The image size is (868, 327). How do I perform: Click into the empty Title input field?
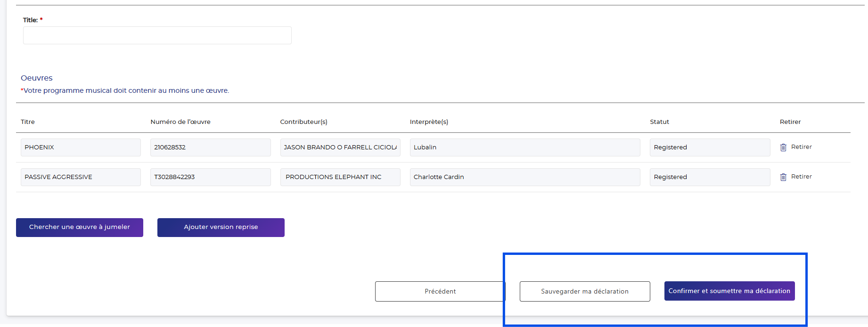click(157, 35)
